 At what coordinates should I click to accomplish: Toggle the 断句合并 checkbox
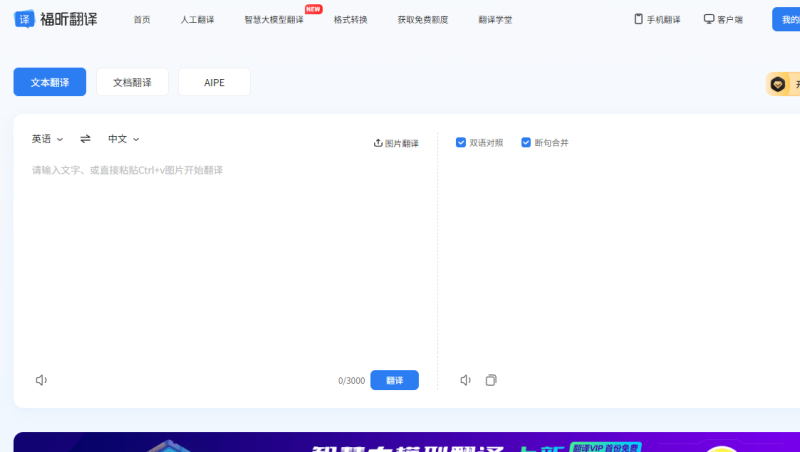coord(526,142)
